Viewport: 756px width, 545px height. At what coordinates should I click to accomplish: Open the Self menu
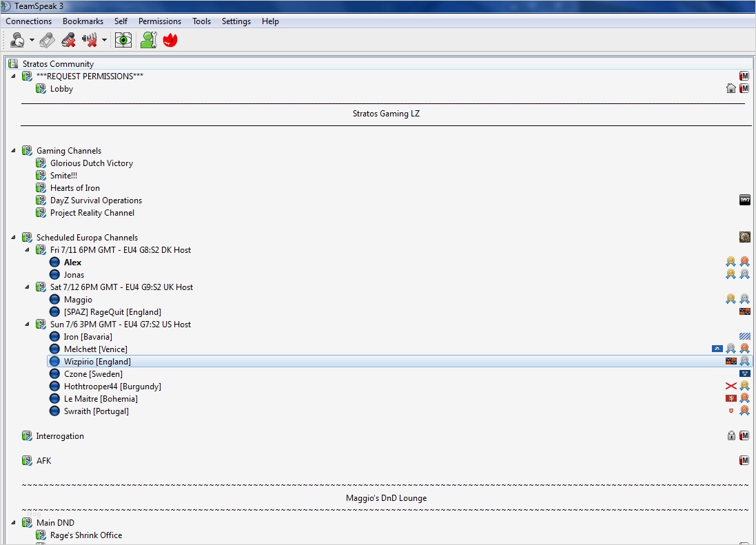coord(121,21)
